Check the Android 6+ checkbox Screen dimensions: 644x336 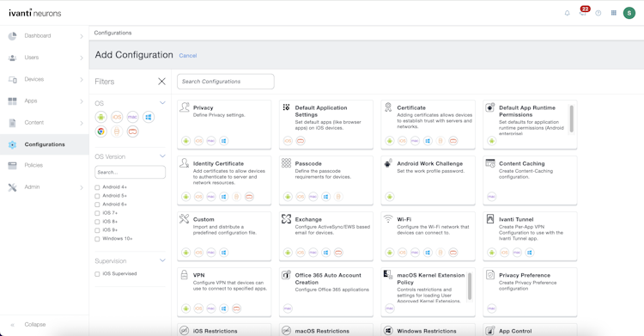coord(97,205)
